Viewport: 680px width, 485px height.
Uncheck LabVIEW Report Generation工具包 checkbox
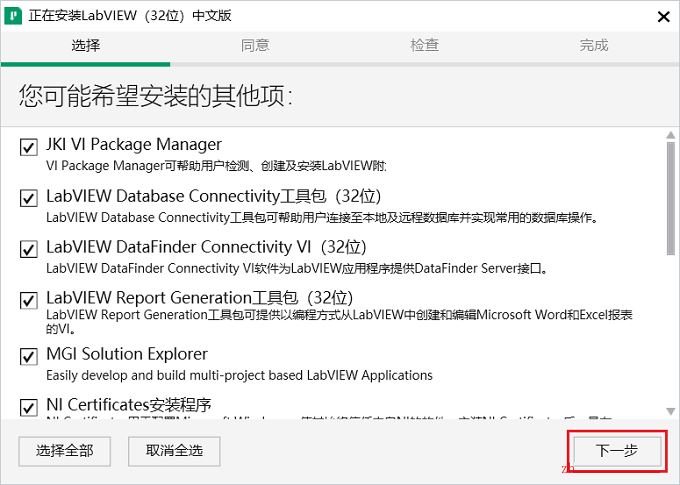pyautogui.click(x=28, y=300)
